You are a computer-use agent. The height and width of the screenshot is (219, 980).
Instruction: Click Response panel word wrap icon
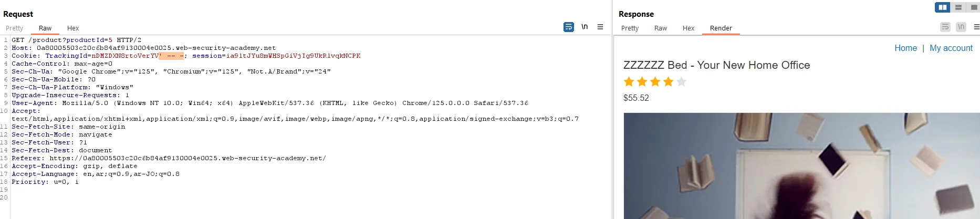945,27
